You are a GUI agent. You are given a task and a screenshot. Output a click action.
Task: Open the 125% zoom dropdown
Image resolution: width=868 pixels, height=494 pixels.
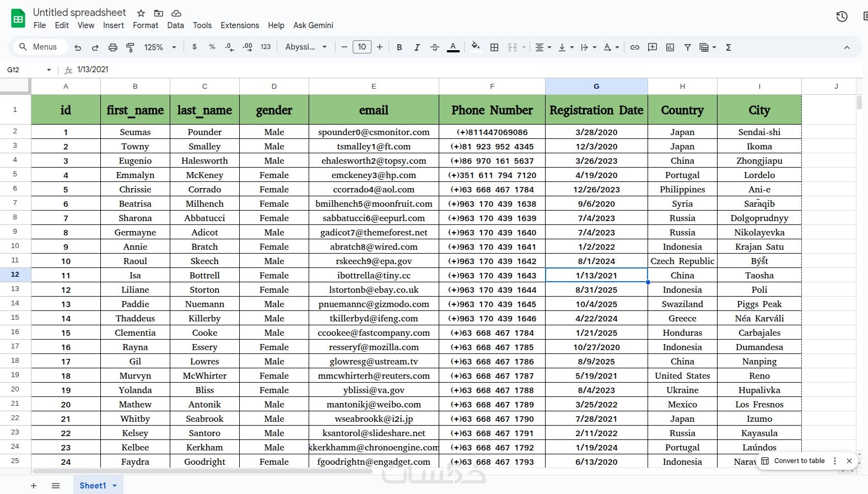click(160, 47)
